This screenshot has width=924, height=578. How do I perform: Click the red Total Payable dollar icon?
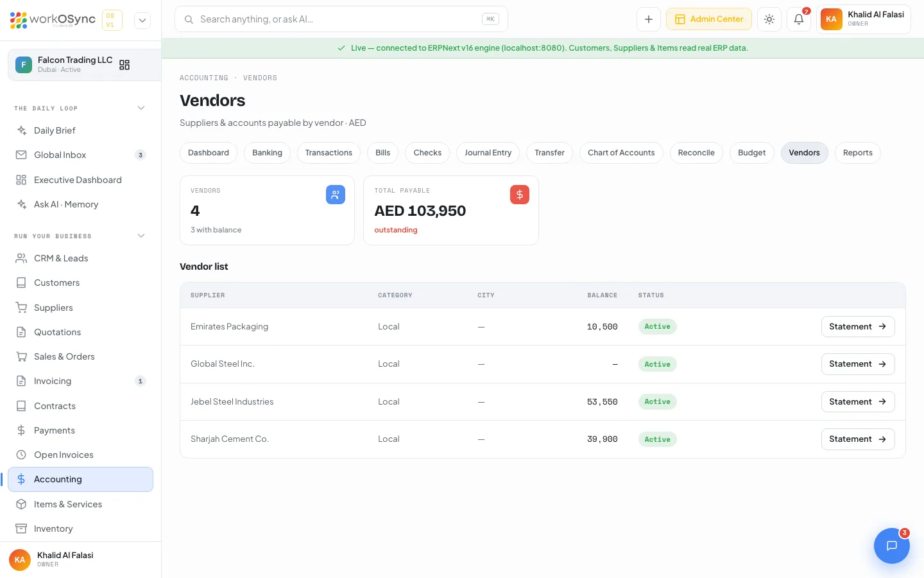pyautogui.click(x=520, y=195)
